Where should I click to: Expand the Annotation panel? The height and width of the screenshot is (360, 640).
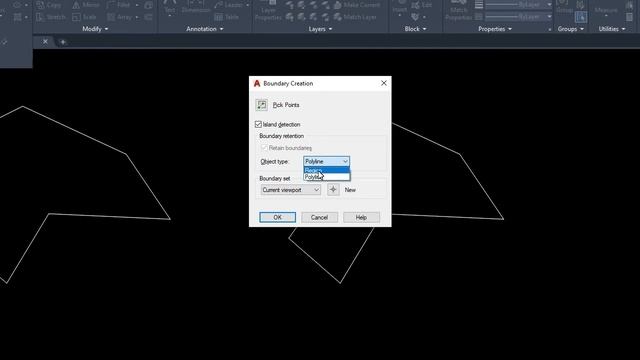(x=204, y=29)
